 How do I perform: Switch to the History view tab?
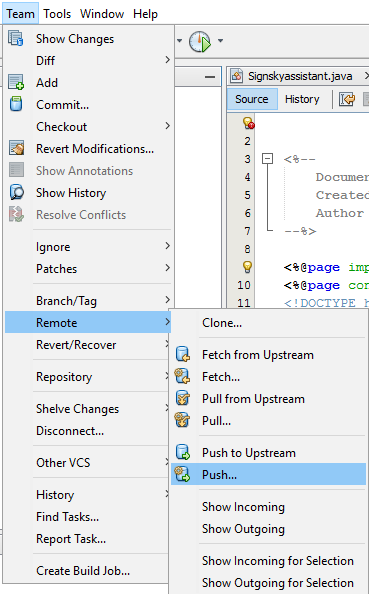pos(302,99)
